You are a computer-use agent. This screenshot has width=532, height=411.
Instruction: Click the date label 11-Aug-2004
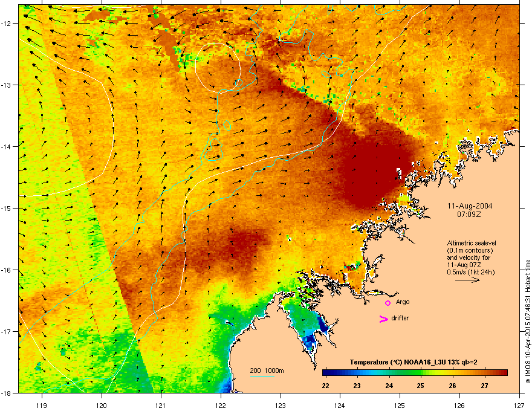[x=470, y=206]
